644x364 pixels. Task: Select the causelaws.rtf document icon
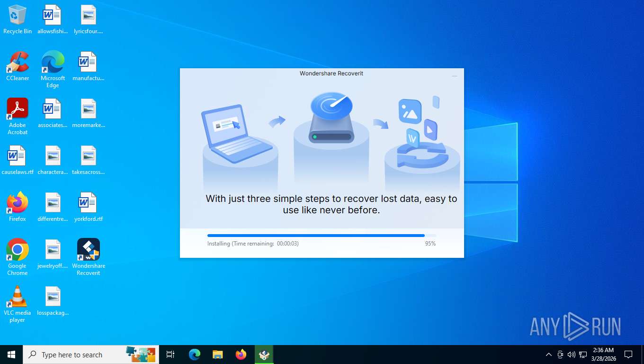click(18, 160)
